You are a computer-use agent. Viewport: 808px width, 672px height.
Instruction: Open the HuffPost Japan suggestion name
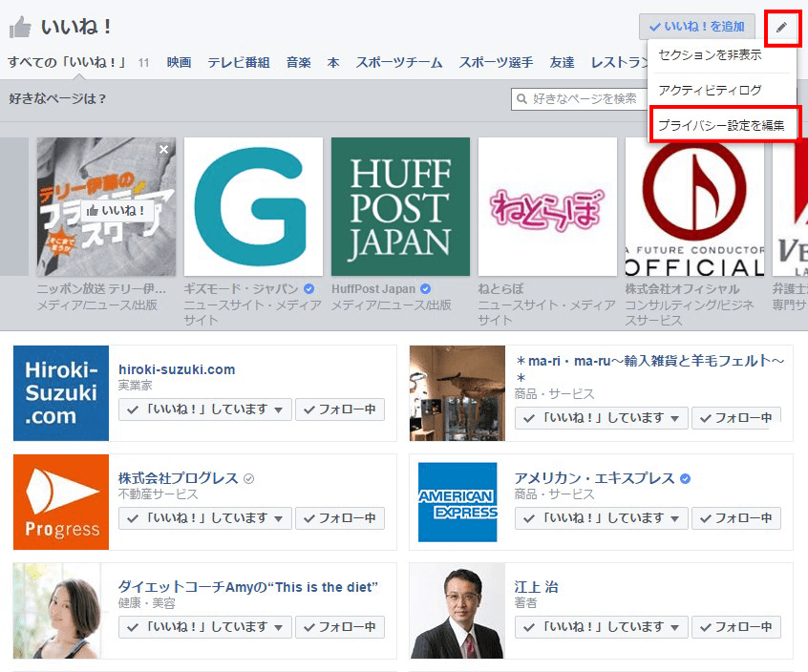[x=373, y=289]
